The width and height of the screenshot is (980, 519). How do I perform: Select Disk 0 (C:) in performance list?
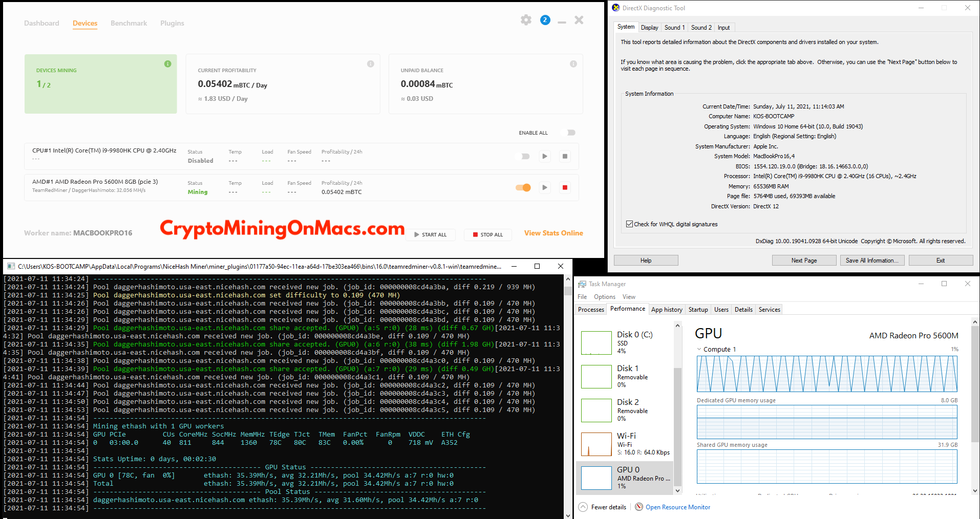(x=625, y=343)
